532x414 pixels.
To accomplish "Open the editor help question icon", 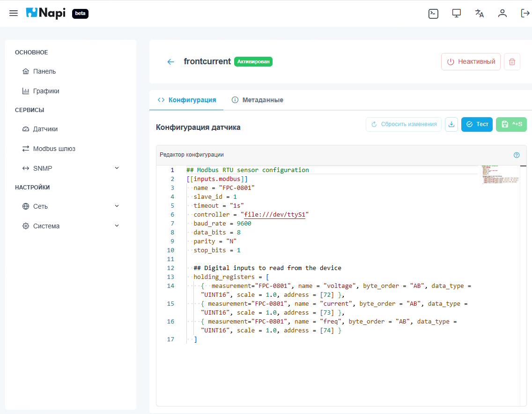I will 517,155.
